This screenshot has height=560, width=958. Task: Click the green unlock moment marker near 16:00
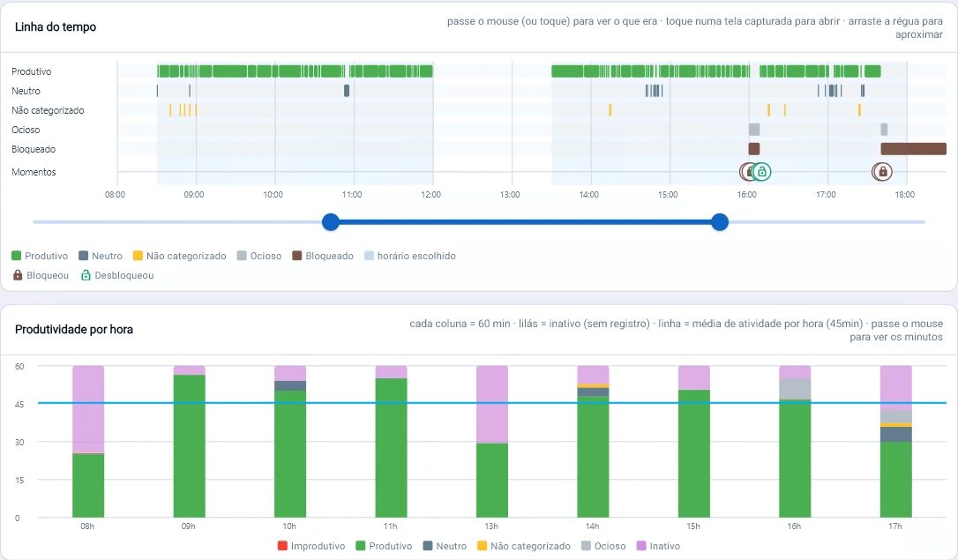(761, 172)
